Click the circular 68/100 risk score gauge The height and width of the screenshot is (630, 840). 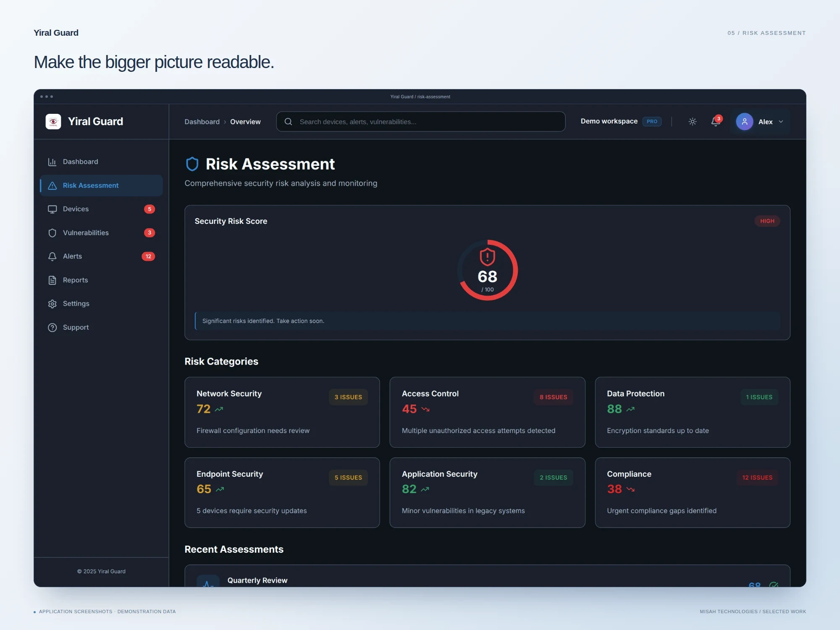[487, 270]
